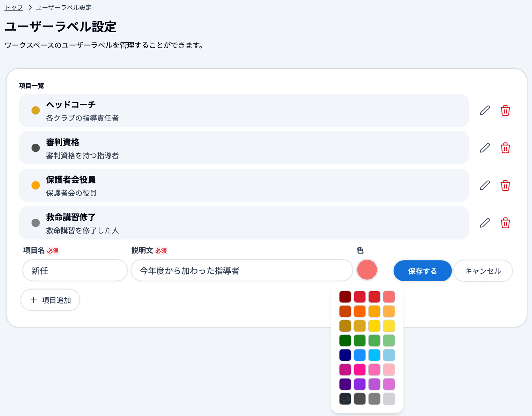Choose the blue-violet swatch

(360, 384)
